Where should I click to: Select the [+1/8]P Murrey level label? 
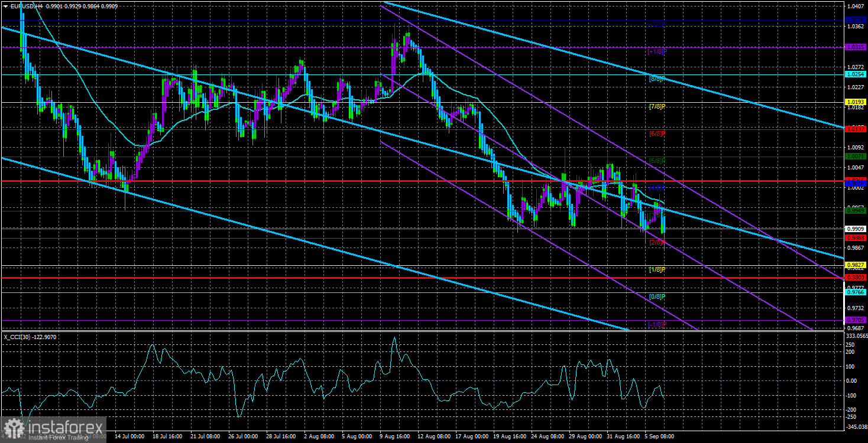pyautogui.click(x=657, y=51)
